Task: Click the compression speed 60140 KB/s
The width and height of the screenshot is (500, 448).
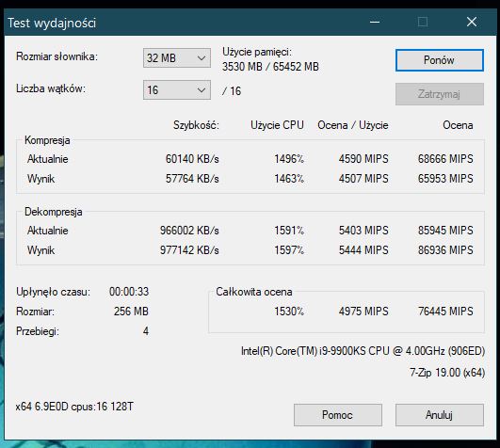Action: (x=192, y=159)
